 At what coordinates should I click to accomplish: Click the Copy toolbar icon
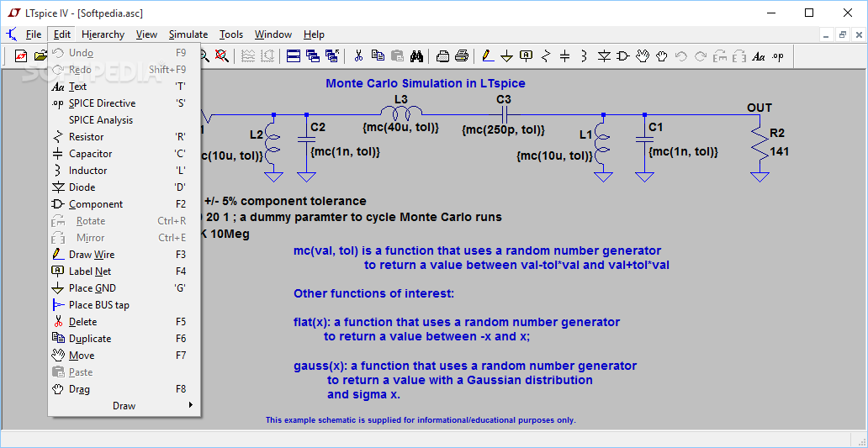pos(378,55)
